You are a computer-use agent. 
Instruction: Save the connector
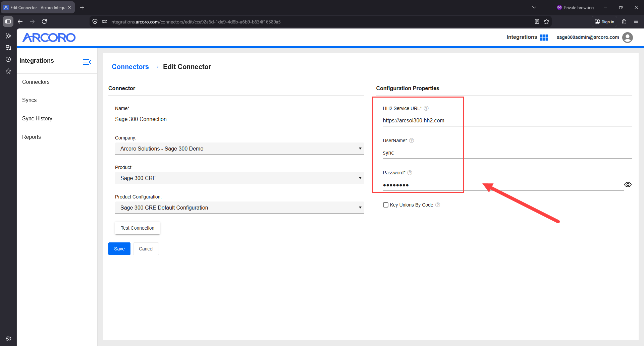click(119, 249)
